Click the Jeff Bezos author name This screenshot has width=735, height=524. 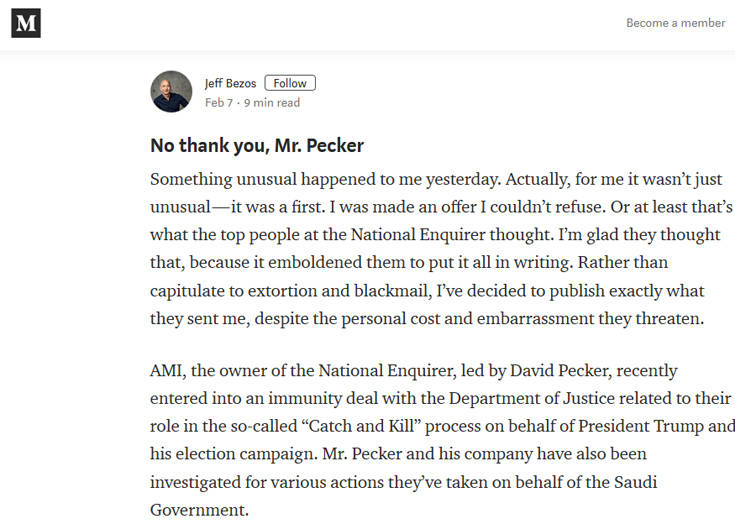230,83
